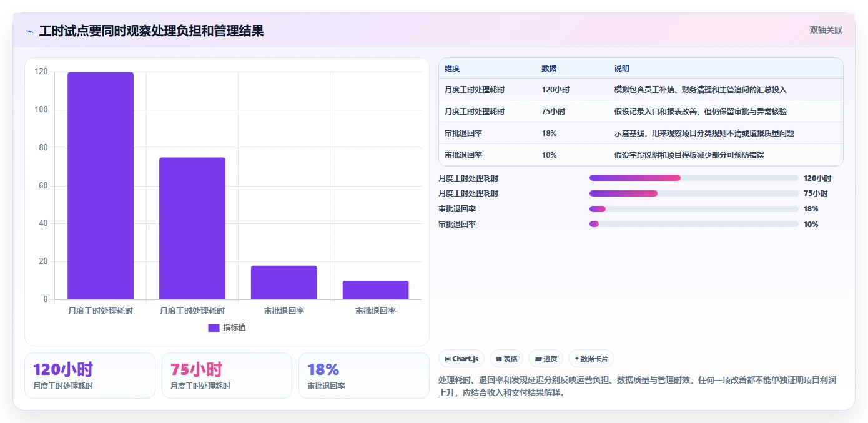Click the description starting 假设字段说明和项目模板
Screen dimensions: 868x423
pyautogui.click(x=689, y=155)
